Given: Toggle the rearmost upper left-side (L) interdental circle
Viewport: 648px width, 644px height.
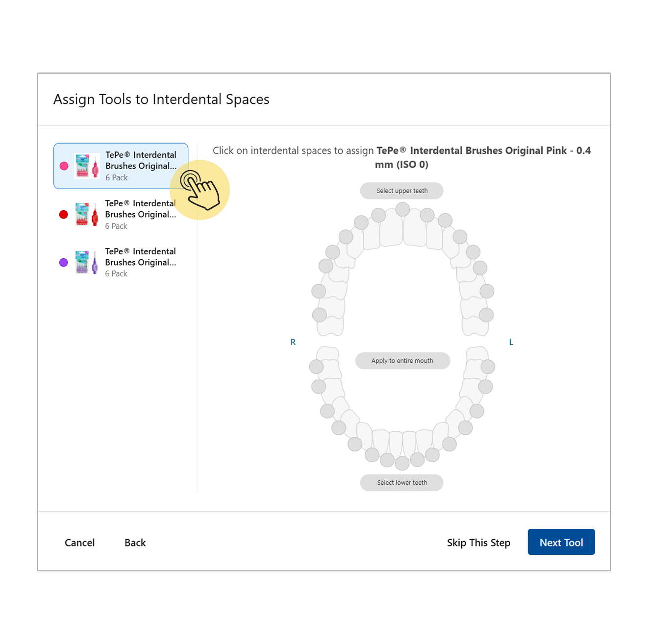Looking at the screenshot, I should click(x=486, y=315).
